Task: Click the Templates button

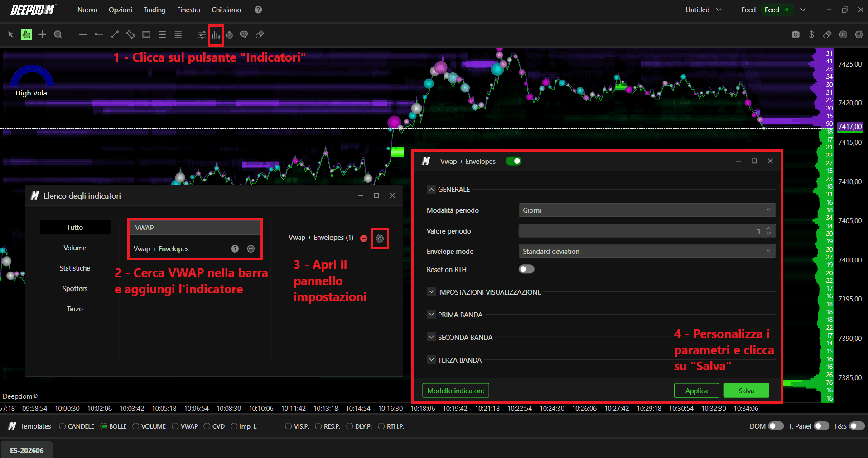Action: point(30,426)
